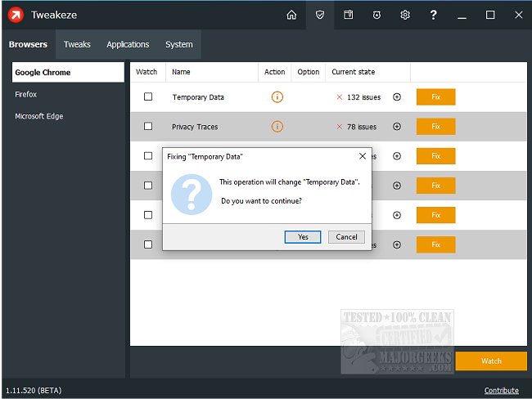The width and height of the screenshot is (532, 399).
Task: Click the '132 issues' status text
Action: click(363, 97)
